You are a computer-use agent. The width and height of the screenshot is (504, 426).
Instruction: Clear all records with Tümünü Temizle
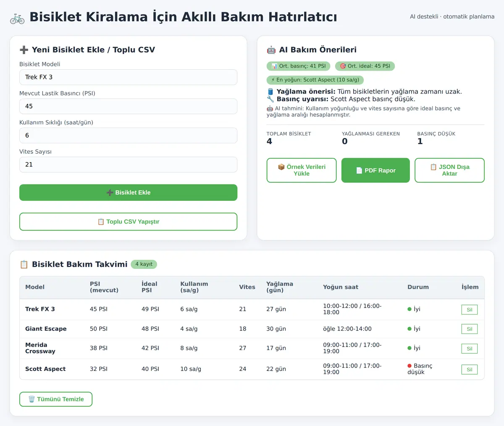tap(56, 399)
